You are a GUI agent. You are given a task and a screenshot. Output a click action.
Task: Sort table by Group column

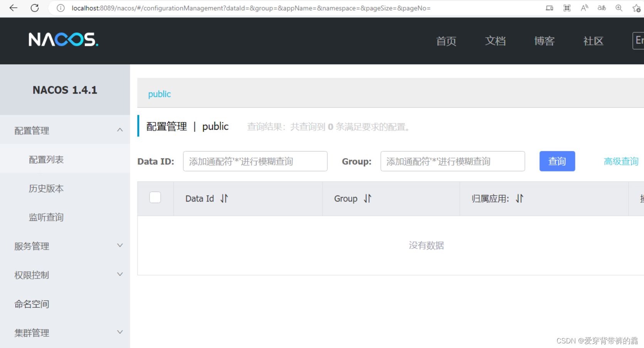coord(368,198)
